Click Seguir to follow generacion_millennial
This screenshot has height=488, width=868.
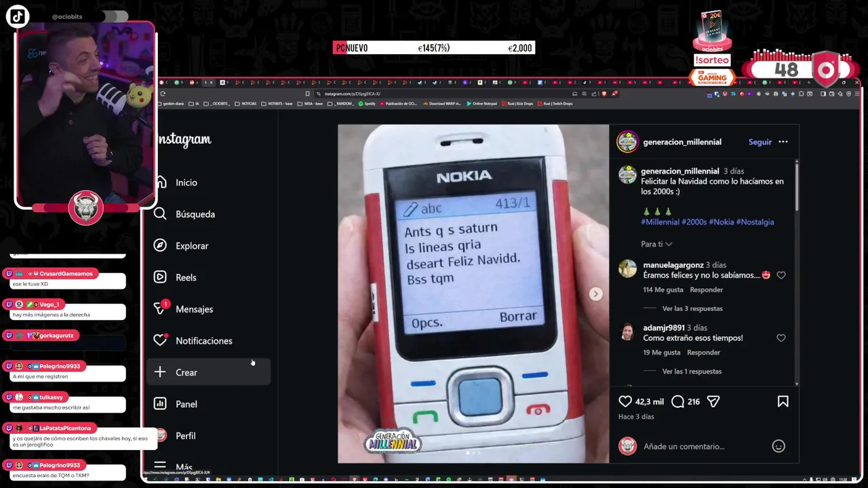[759, 142]
